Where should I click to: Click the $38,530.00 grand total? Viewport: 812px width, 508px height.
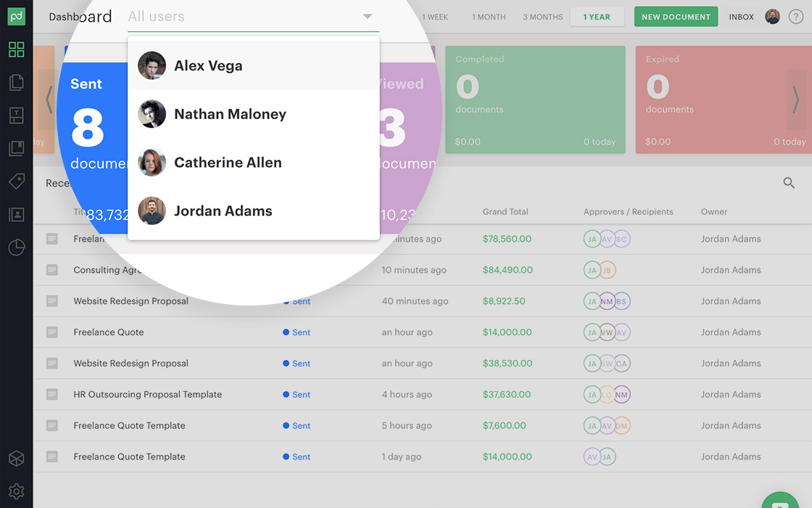507,364
